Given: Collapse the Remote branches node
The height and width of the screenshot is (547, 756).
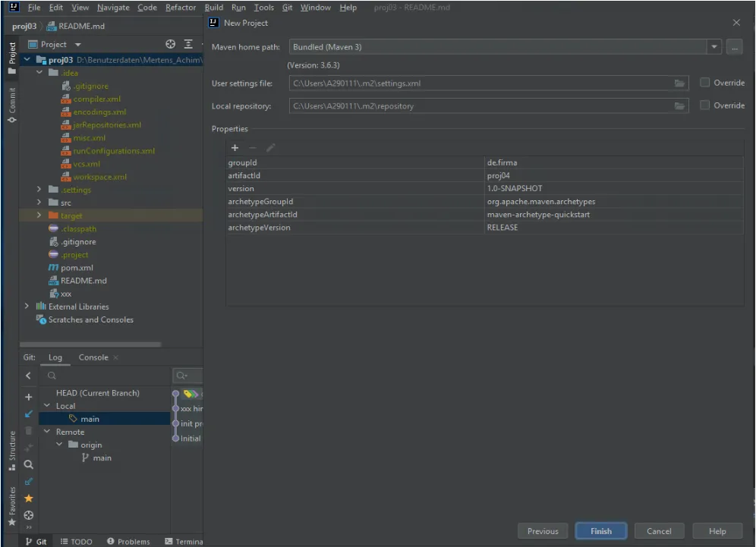Looking at the screenshot, I should click(47, 432).
